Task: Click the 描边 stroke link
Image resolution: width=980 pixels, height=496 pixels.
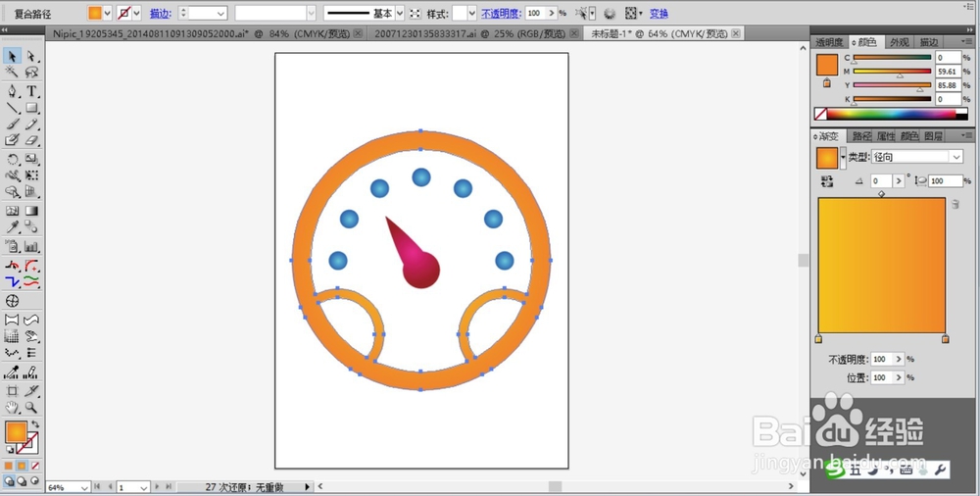Action: point(161,13)
